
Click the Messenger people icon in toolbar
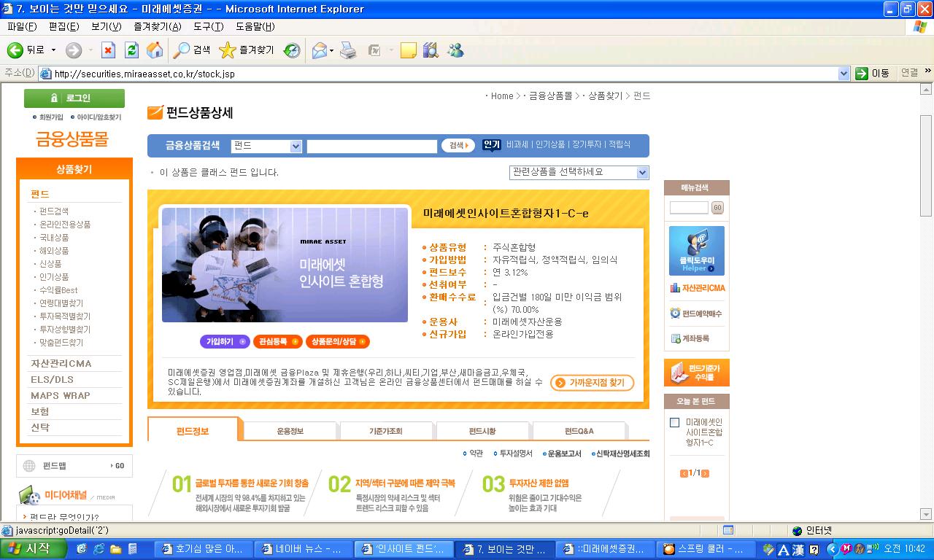pos(455,50)
